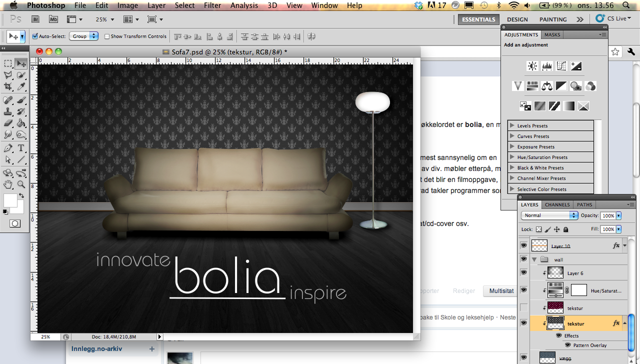Screen dimensions: 640x364
Task: Open the Layer menu
Action: 156,5
